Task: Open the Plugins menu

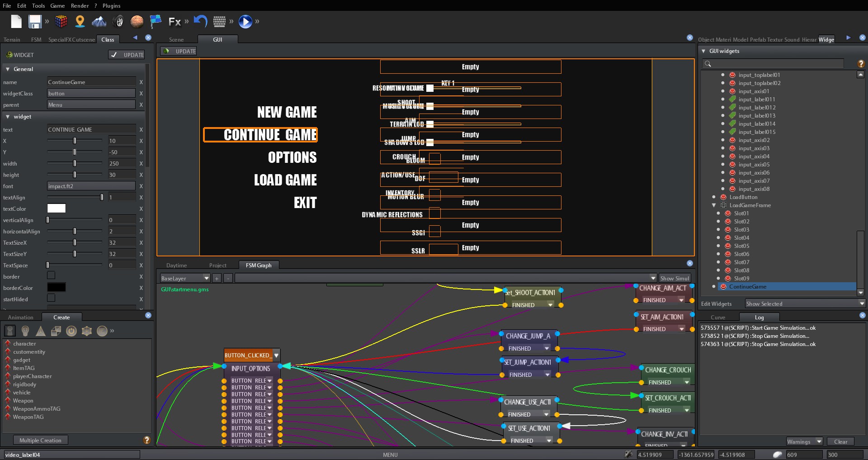Action: pos(111,5)
